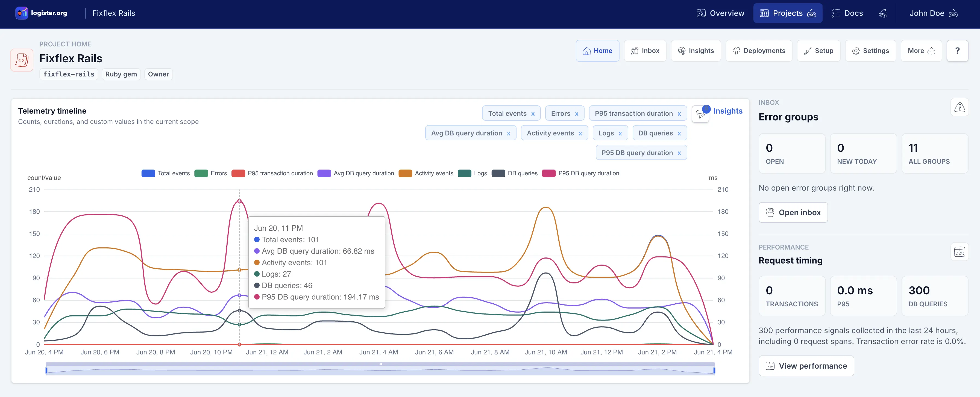Remove the Total events series chip
The image size is (980, 397).
(533, 114)
